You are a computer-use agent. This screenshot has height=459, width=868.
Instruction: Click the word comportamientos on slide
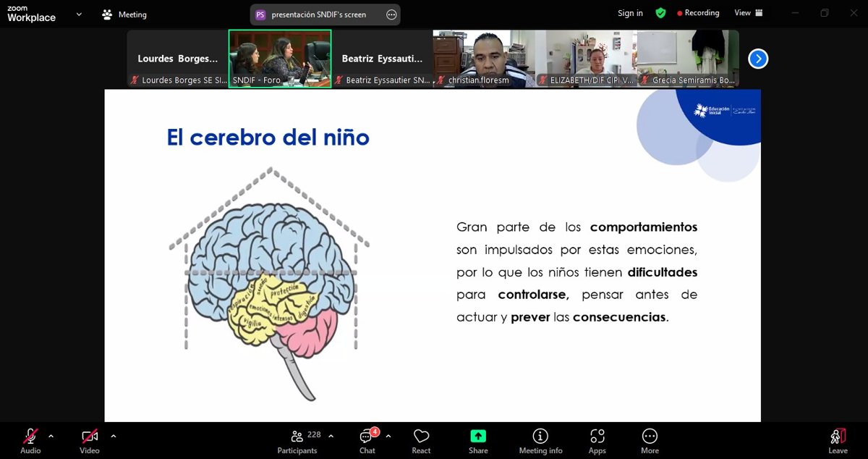[x=644, y=227]
